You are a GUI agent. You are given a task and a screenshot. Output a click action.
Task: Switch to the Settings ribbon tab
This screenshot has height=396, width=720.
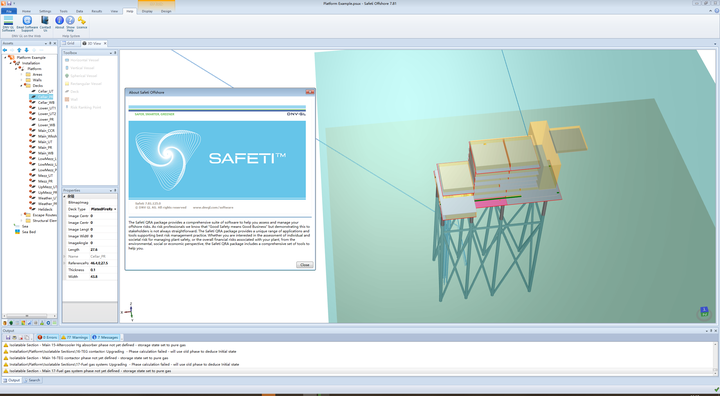(x=45, y=11)
